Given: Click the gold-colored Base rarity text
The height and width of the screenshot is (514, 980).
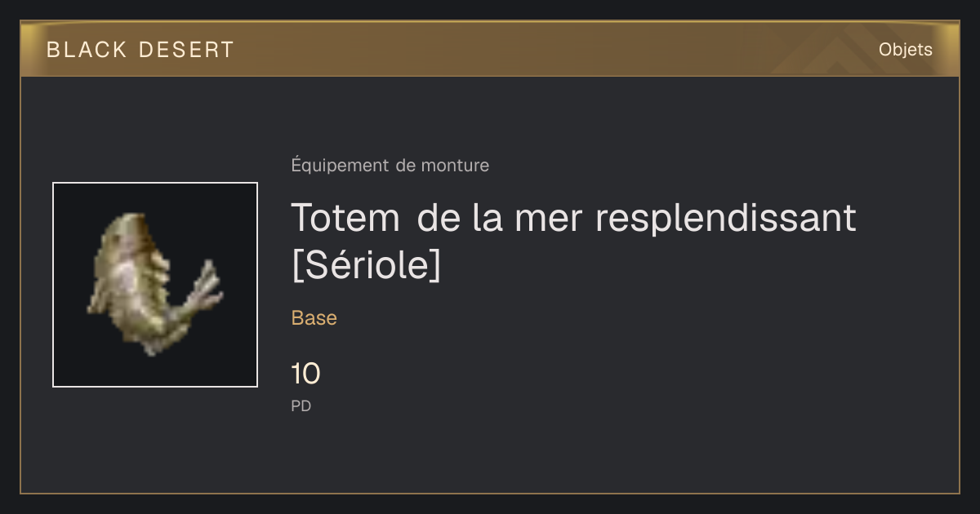Looking at the screenshot, I should (x=314, y=318).
